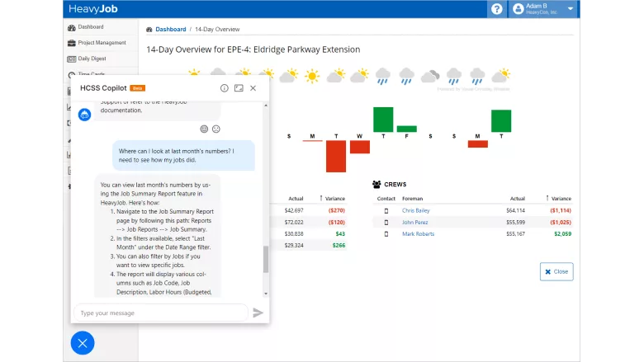Open the help question mark icon
The width and height of the screenshot is (644, 362).
tap(496, 9)
